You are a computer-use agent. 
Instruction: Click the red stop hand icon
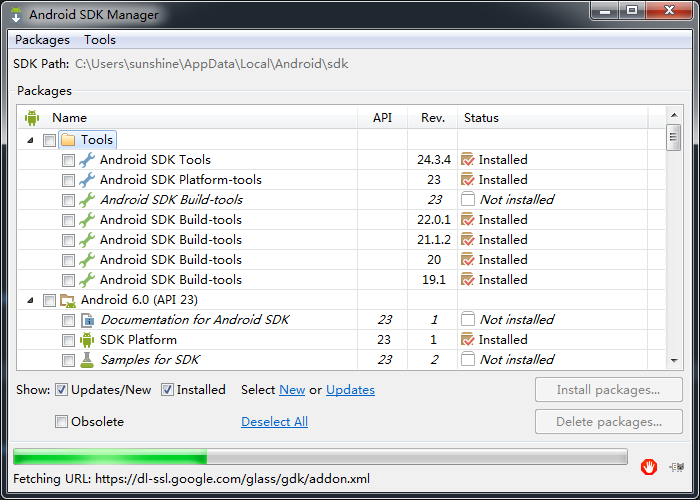649,467
